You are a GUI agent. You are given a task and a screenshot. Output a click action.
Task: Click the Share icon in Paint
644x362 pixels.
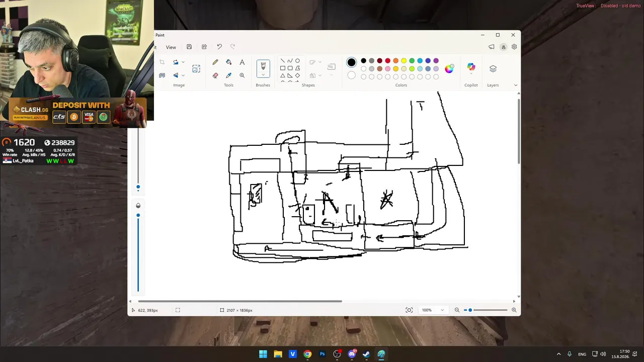204,47
